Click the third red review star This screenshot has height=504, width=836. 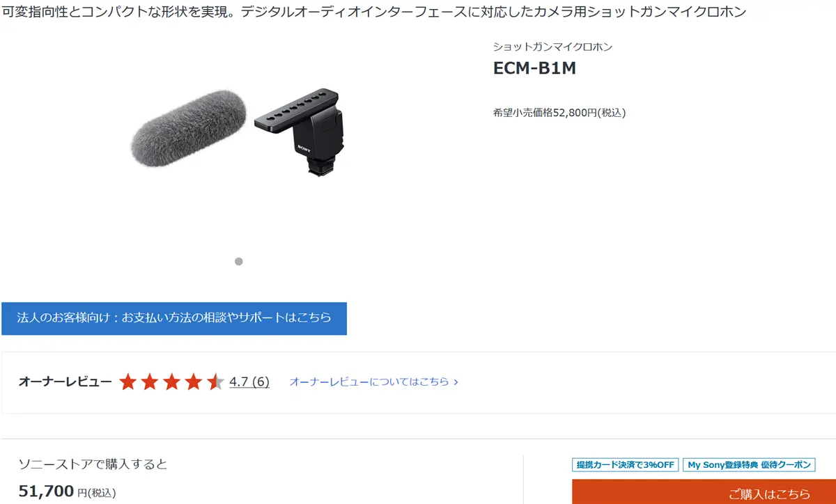coord(171,381)
